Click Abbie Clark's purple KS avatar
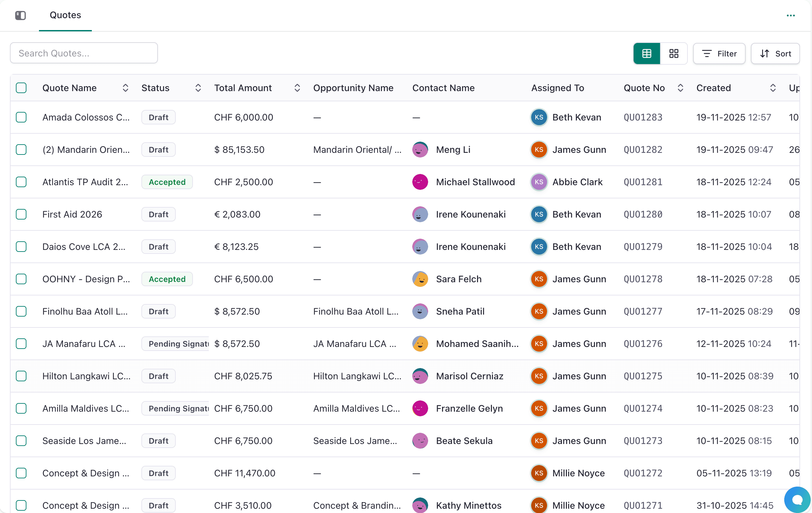 [x=539, y=182]
